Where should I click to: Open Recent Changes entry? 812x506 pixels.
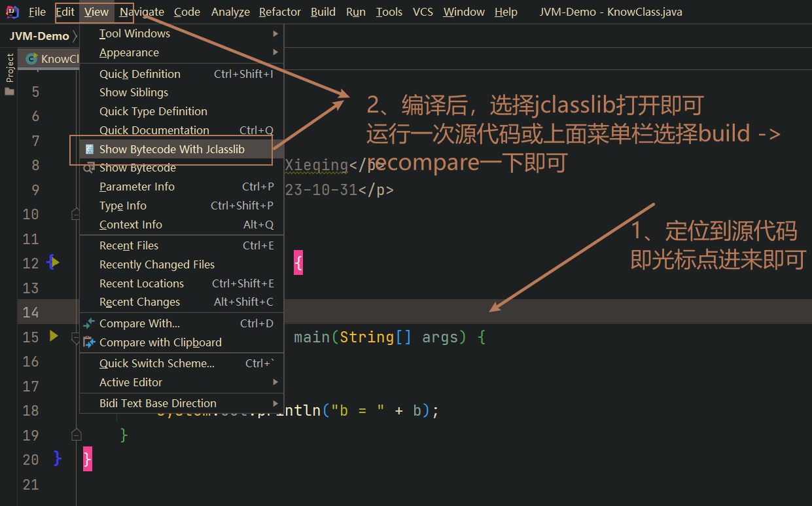point(181,302)
